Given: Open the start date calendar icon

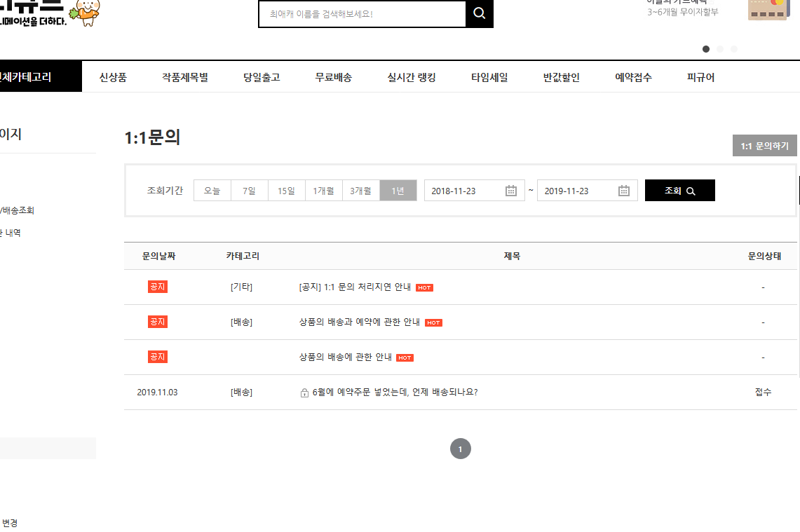Looking at the screenshot, I should pyautogui.click(x=511, y=191).
